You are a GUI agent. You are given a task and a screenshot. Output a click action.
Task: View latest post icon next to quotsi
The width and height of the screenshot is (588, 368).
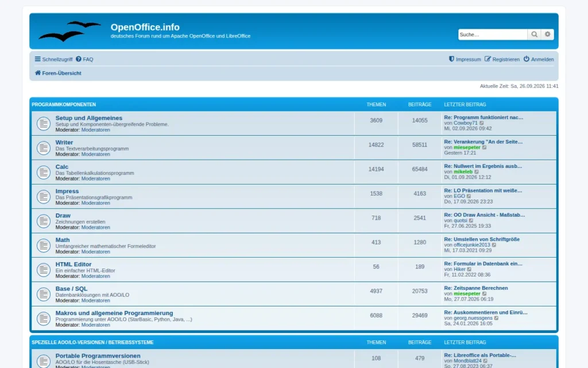[471, 221]
